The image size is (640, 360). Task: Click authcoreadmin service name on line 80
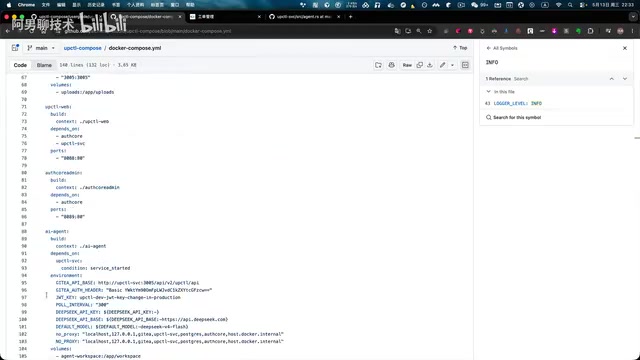click(x=63, y=173)
